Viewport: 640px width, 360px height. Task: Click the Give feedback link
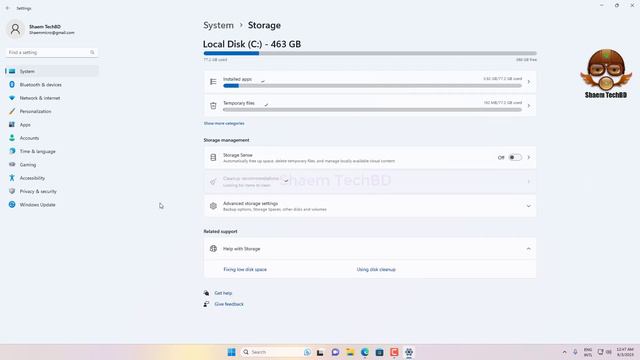coord(229,304)
